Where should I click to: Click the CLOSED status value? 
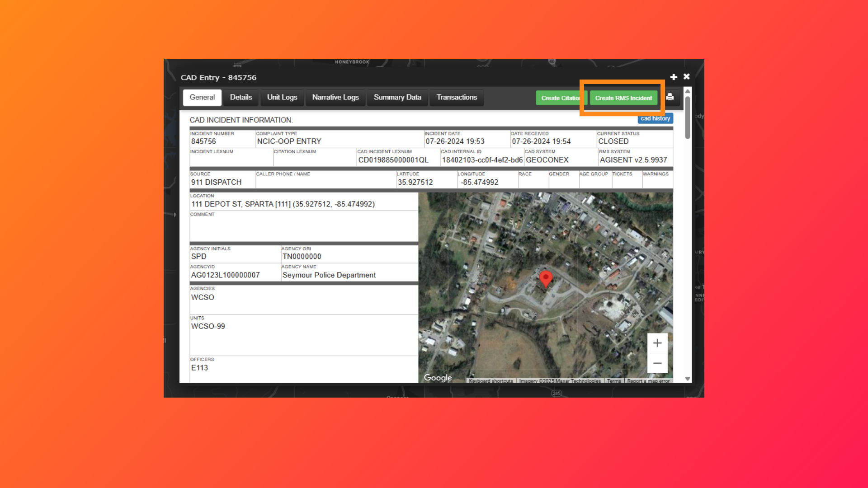coord(613,141)
